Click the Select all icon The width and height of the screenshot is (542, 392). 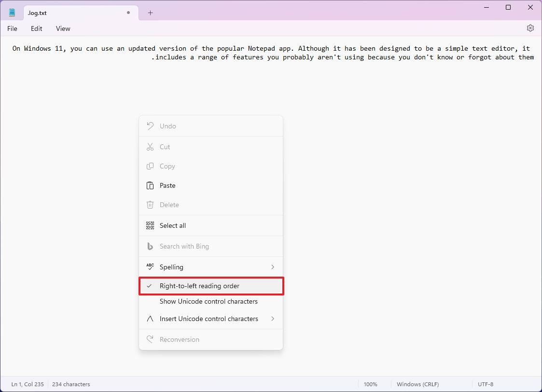(150, 225)
